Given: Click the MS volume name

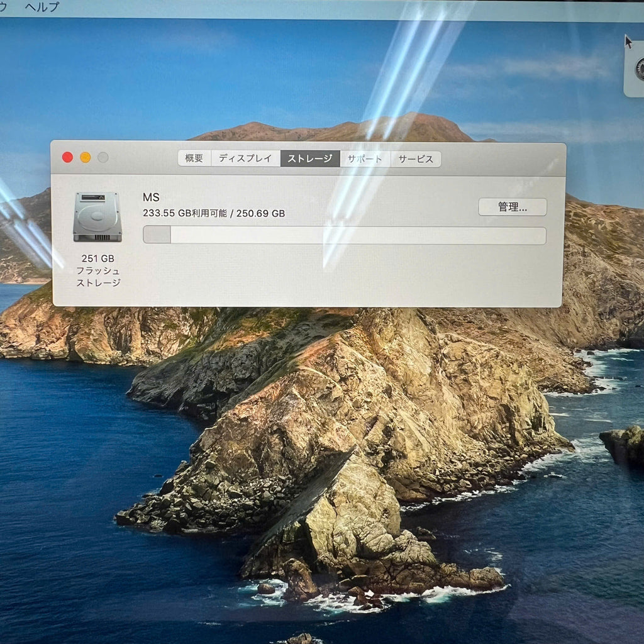Looking at the screenshot, I should [x=151, y=197].
